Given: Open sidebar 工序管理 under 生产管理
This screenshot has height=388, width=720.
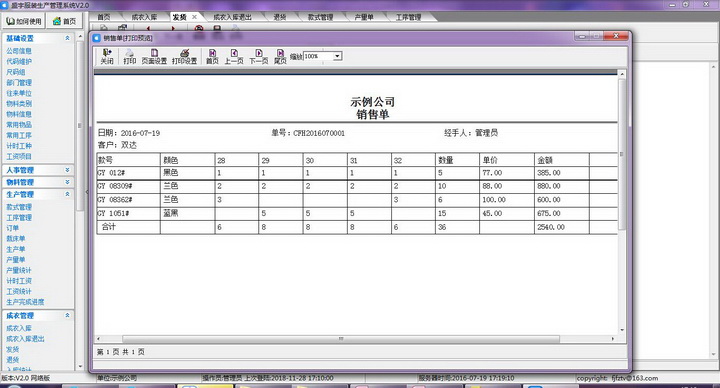Looking at the screenshot, I should click(19, 218).
